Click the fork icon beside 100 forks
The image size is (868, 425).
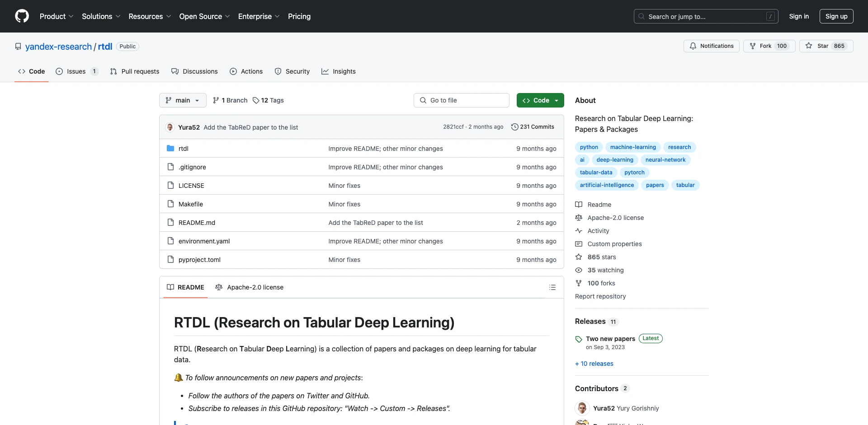point(579,283)
